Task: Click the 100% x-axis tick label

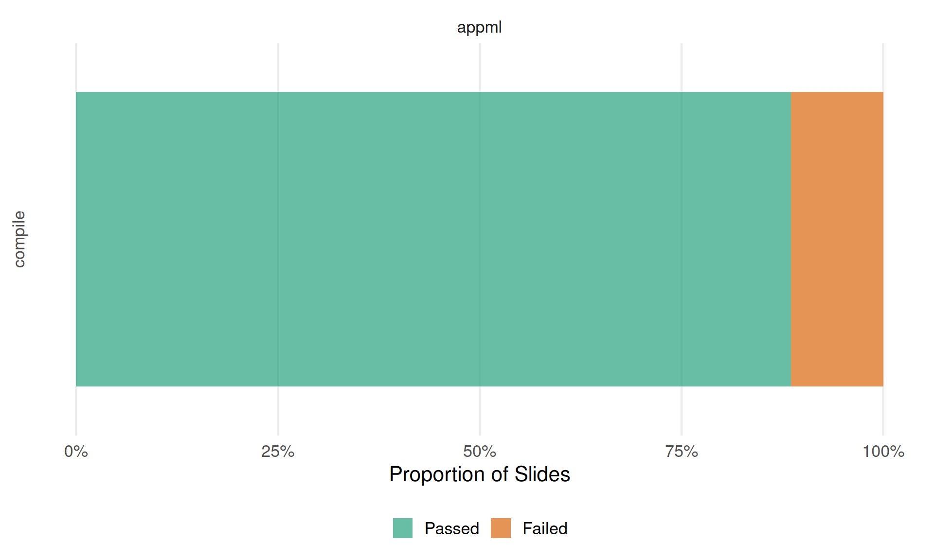Action: click(x=883, y=452)
